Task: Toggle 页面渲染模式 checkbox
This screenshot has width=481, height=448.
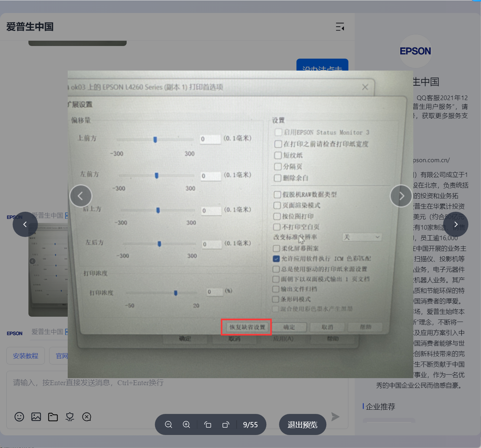Action: click(x=277, y=205)
